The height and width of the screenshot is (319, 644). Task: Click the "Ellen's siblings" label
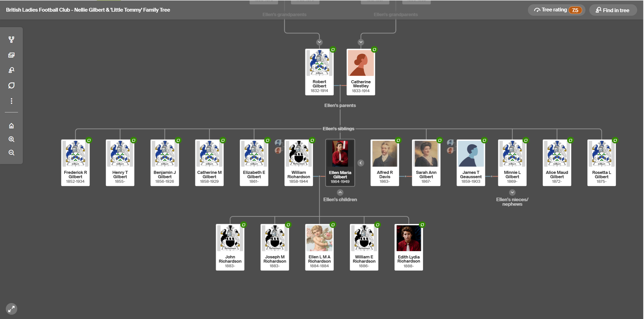(338, 129)
